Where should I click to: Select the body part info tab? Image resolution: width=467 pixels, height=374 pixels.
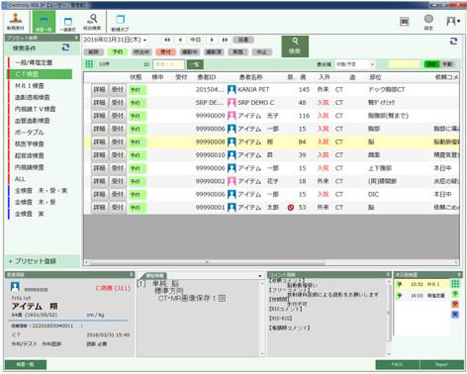click(x=155, y=276)
